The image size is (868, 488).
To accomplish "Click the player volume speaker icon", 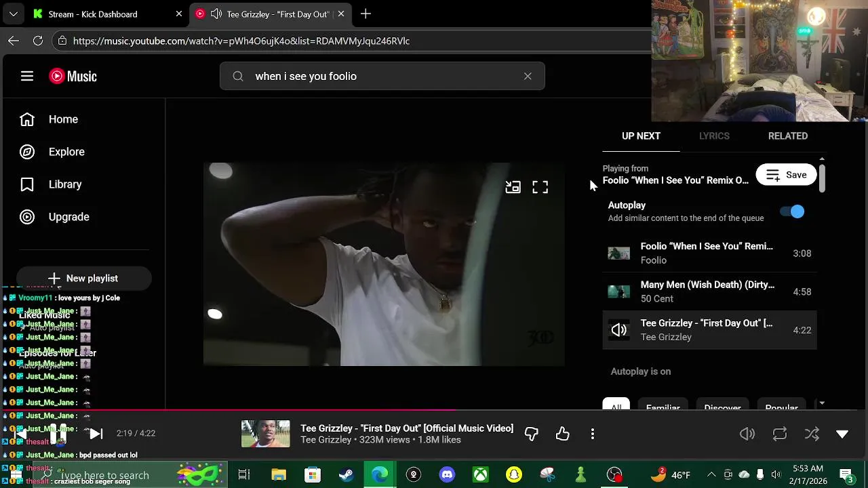I will point(747,434).
